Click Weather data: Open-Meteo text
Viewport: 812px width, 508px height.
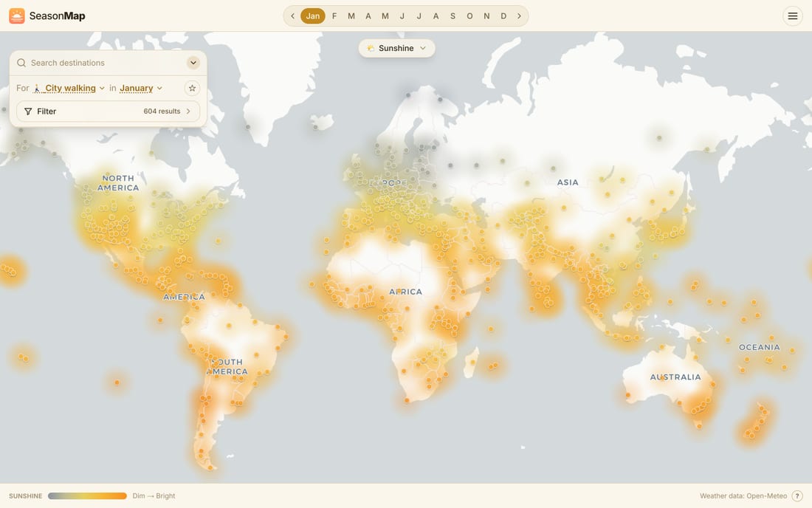[x=743, y=496]
